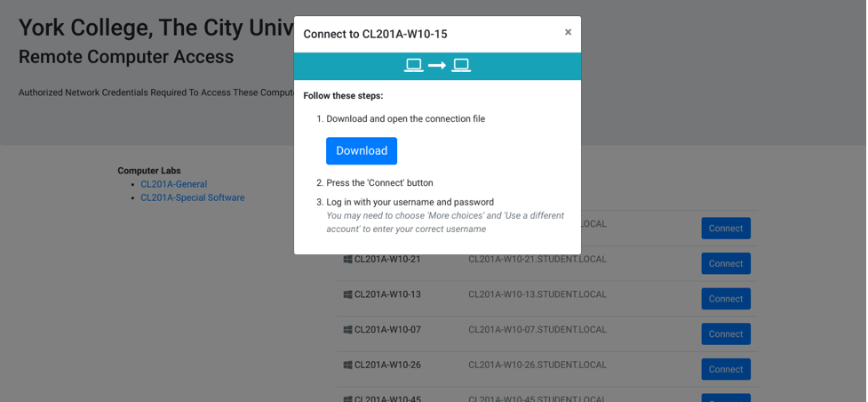Click Windows icon beside CL201A-W10-45
This screenshot has width=868, height=402.
(x=347, y=399)
